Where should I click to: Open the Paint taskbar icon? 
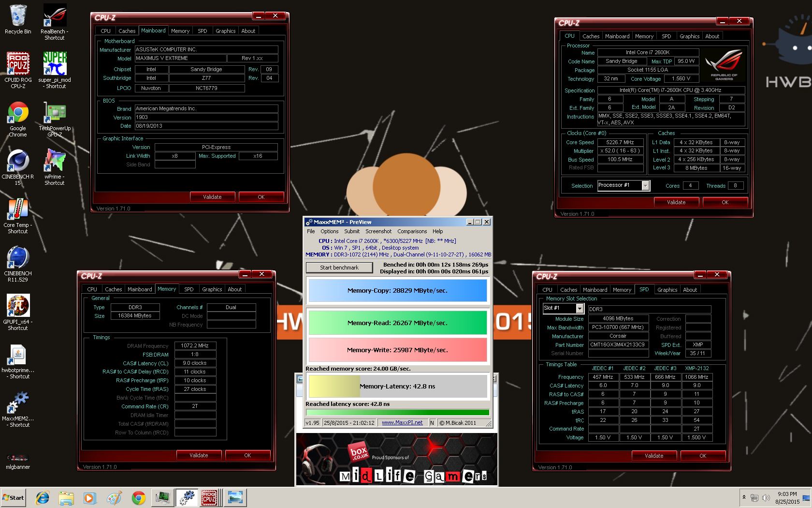[114, 498]
